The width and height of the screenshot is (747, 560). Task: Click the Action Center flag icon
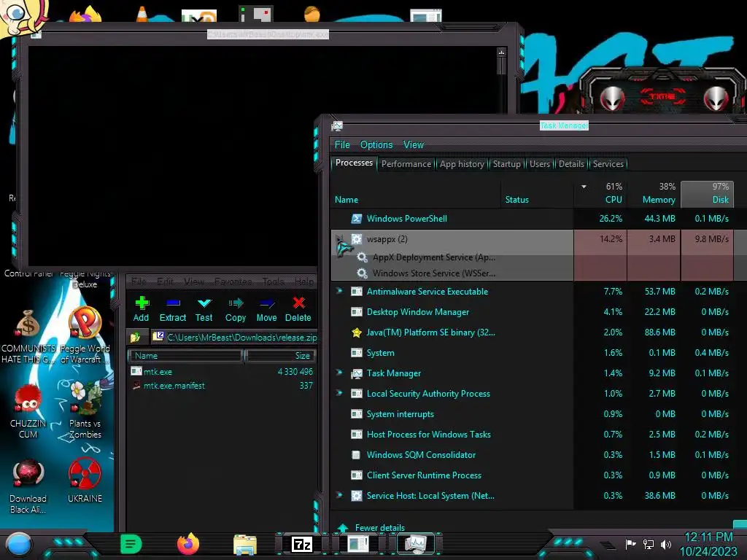(x=631, y=544)
